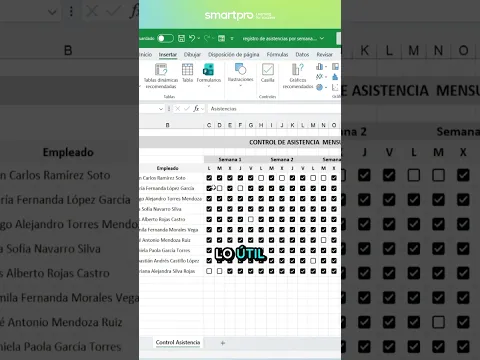Screen dimensions: 480x360
Task: Click the Save disk icon
Action: click(181, 38)
